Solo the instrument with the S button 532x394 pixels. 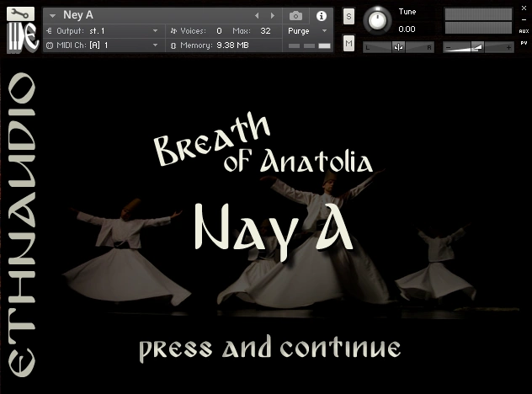348,16
